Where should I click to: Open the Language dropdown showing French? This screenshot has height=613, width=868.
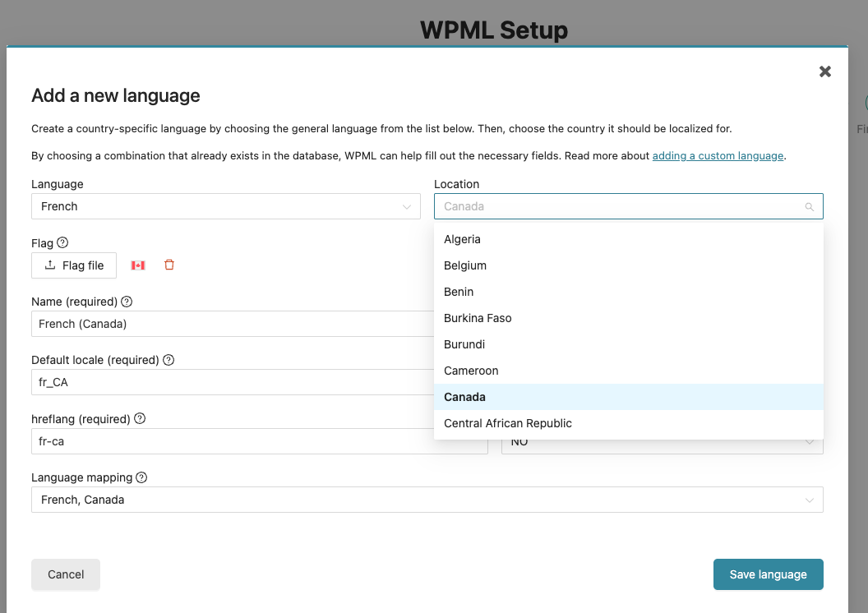click(225, 206)
